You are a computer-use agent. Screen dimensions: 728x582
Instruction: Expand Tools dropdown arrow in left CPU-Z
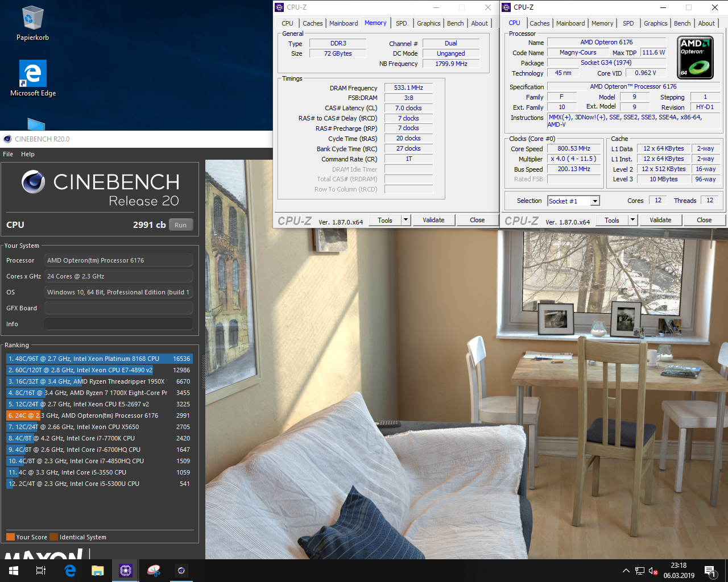click(406, 220)
